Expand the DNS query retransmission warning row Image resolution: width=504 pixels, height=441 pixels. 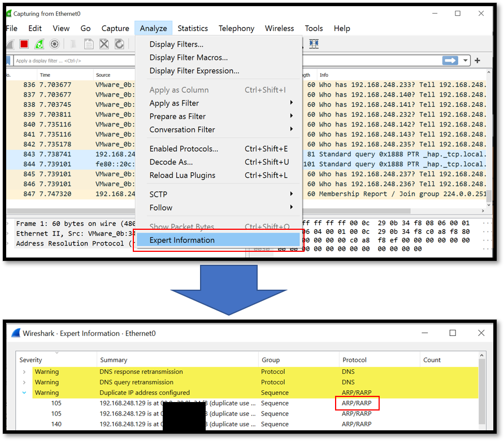[x=24, y=382]
